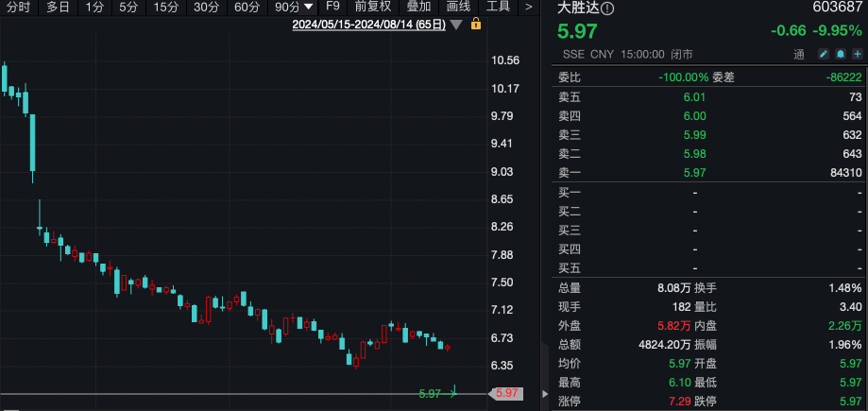Click the 总量 value 8.08万

point(673,288)
